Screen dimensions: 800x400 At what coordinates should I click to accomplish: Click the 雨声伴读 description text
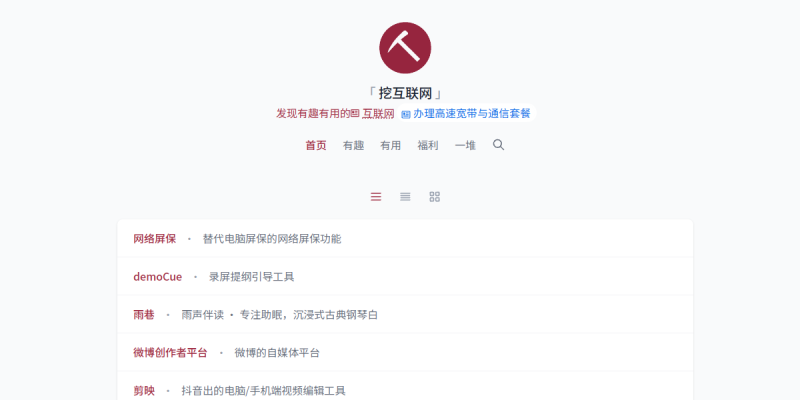pyautogui.click(x=280, y=315)
